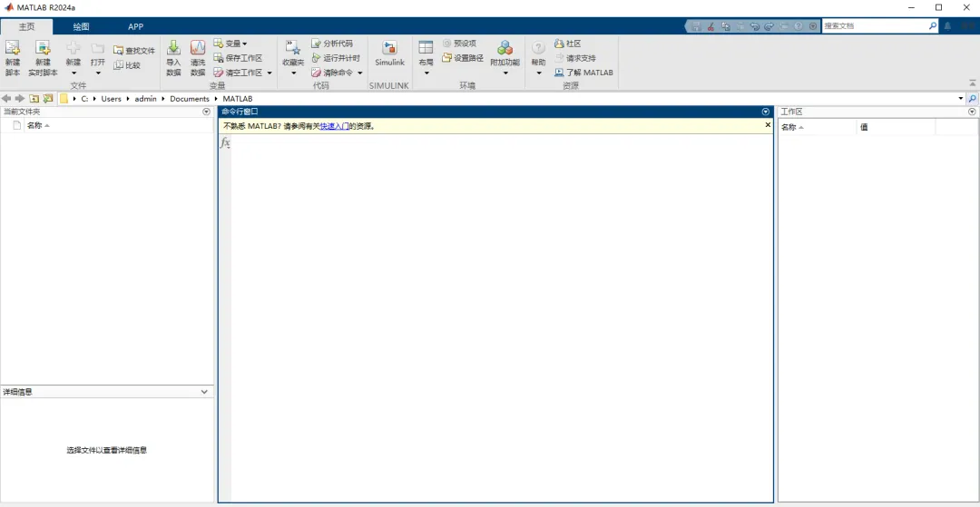Screen dimensions: 980x507
Task: Switch to the 主页 (Home) tab
Action: (x=27, y=26)
